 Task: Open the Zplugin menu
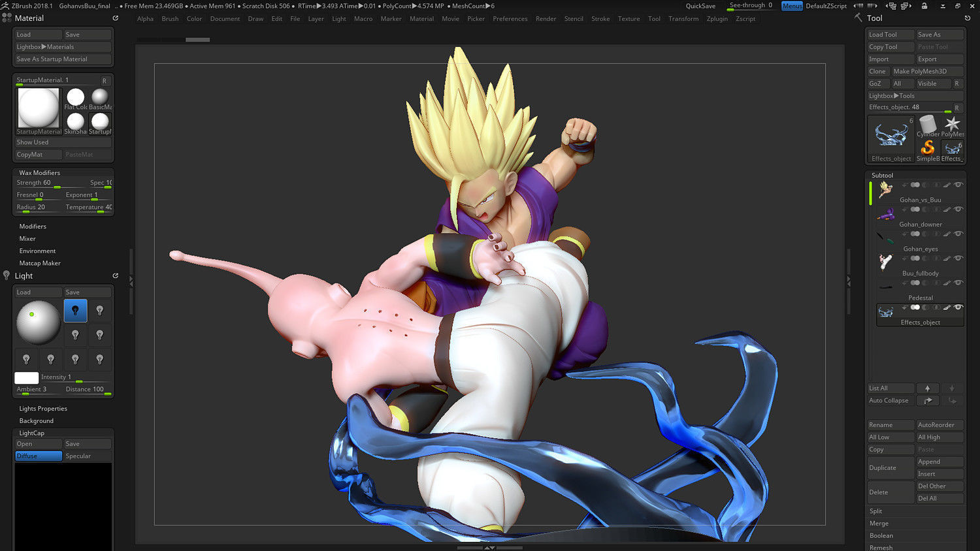point(717,19)
